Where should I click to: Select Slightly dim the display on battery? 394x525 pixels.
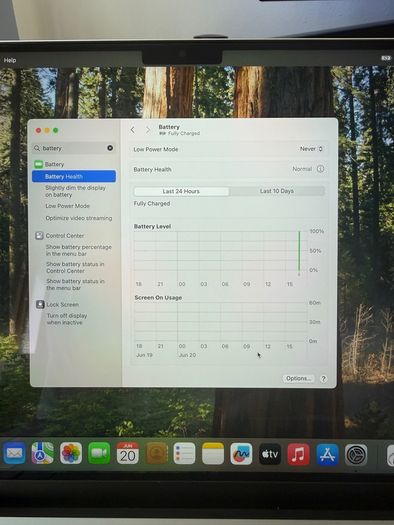pos(75,191)
